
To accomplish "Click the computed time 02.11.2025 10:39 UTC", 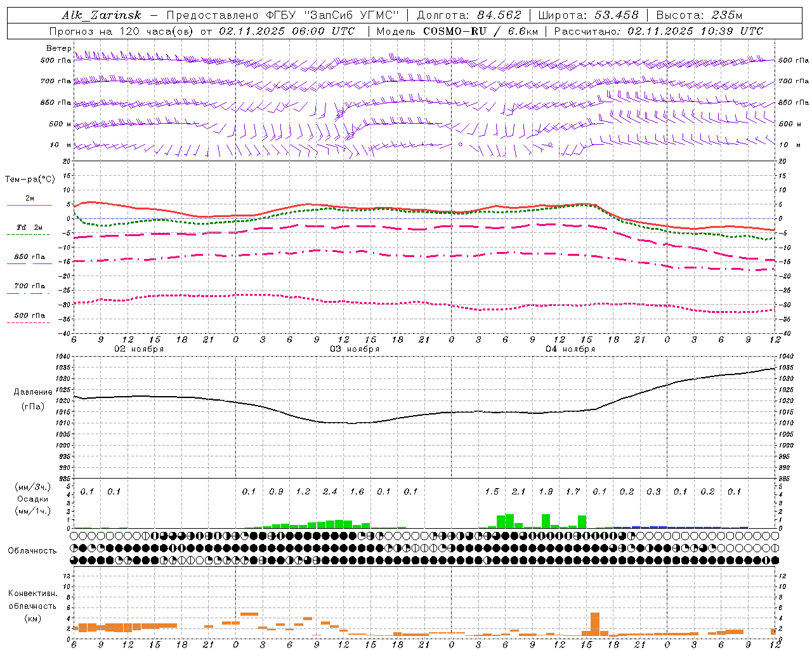I will click(695, 31).
